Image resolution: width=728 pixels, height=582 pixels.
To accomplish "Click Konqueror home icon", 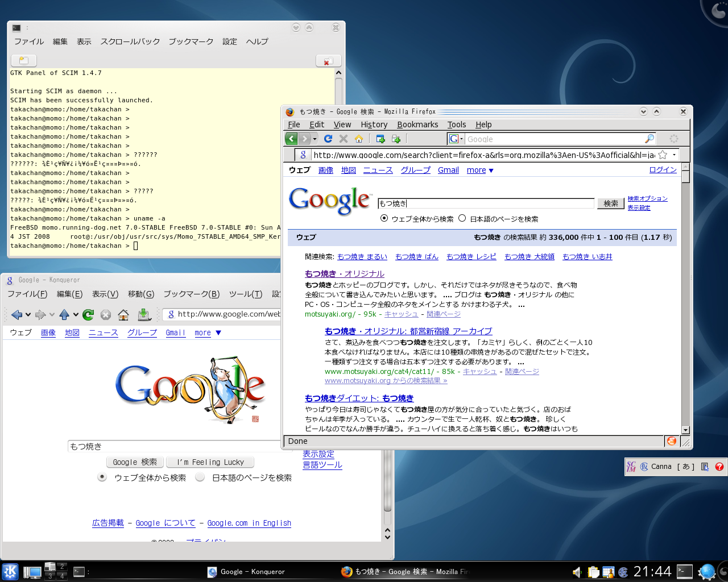I will [123, 314].
